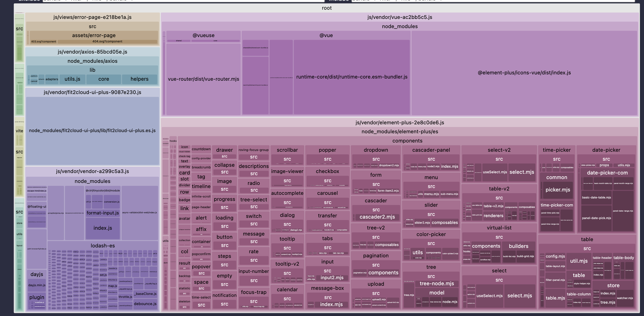Viewport: 644px width, 316px height.
Task: Click the format-input.js block
Action: (x=102, y=213)
